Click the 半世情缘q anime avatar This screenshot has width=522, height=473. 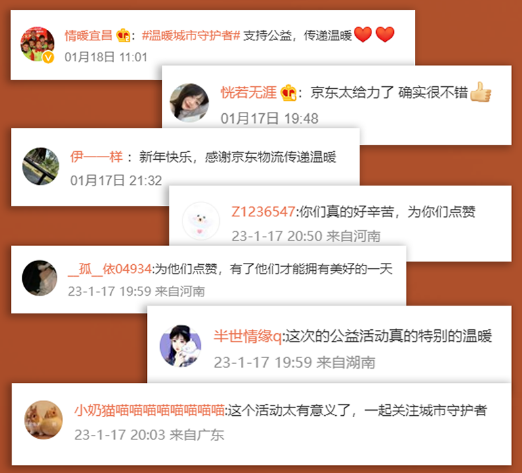pyautogui.click(x=181, y=346)
